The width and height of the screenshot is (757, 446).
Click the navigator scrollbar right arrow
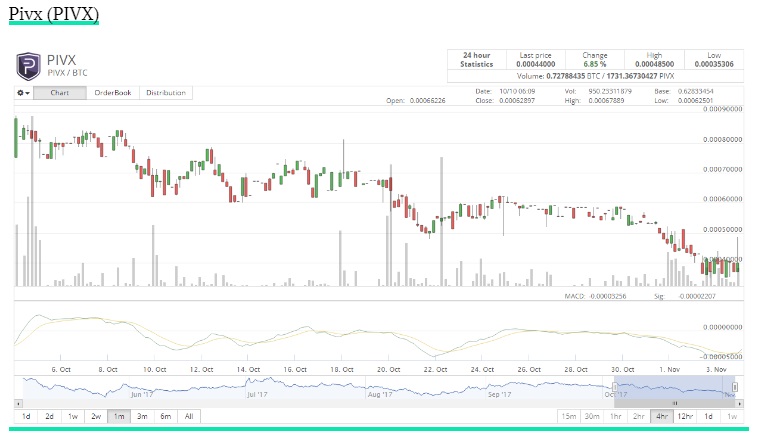click(x=739, y=403)
